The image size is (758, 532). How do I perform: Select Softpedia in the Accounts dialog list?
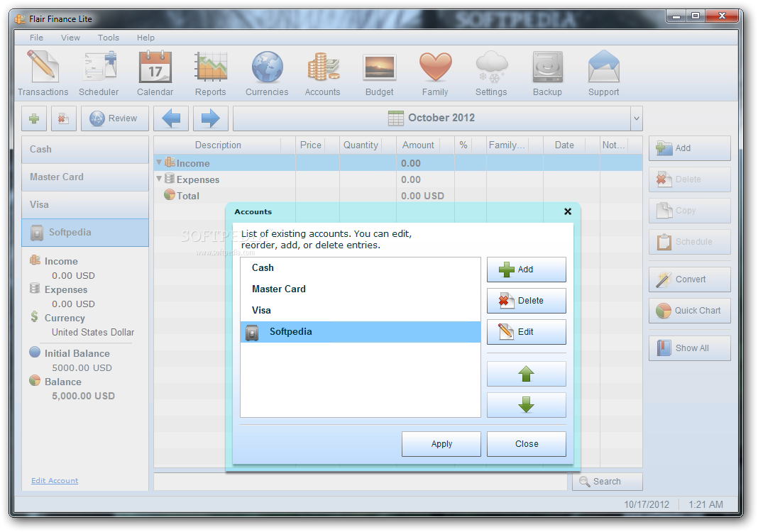(x=360, y=332)
